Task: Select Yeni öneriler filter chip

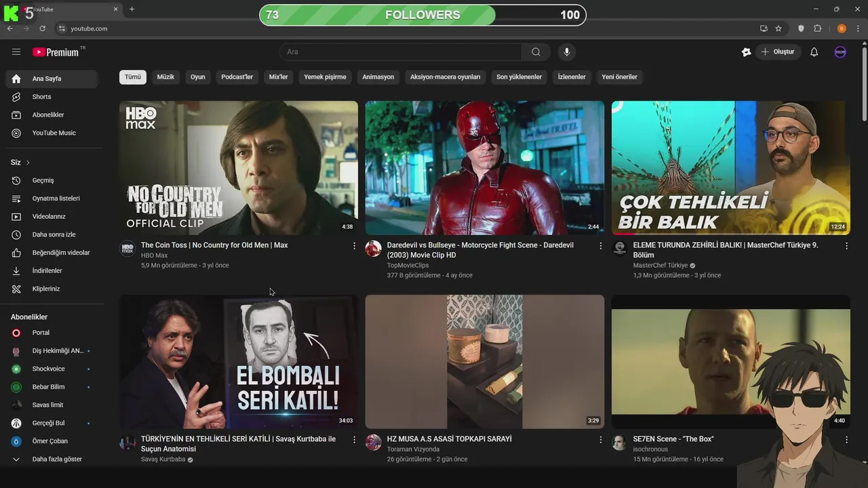Action: tap(620, 77)
